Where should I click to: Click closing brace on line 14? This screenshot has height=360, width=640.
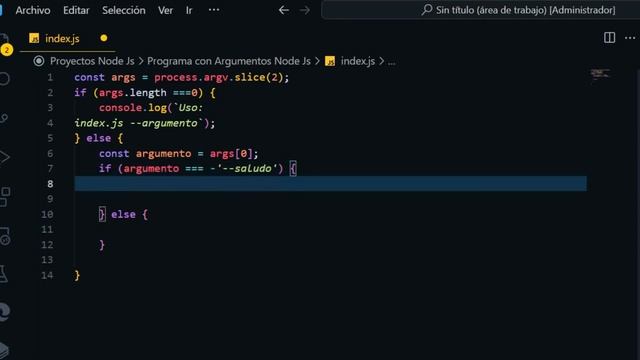coord(77,276)
